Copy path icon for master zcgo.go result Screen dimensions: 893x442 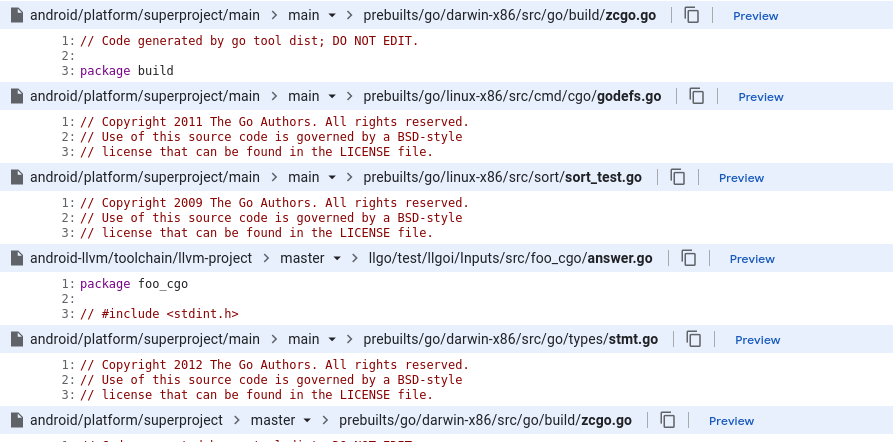[x=667, y=420]
